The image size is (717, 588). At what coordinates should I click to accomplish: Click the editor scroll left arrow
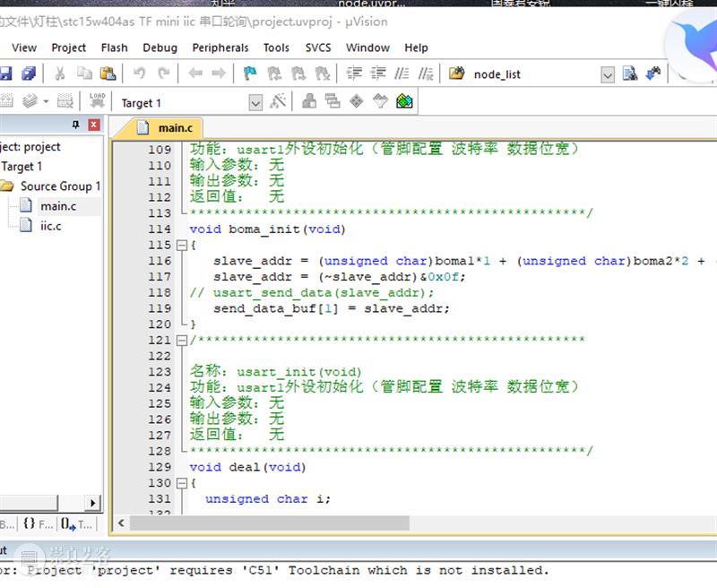[121, 523]
